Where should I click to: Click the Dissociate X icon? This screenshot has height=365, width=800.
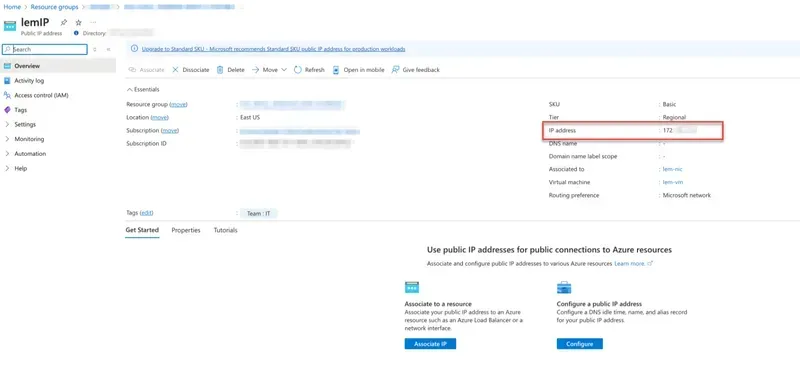[175, 70]
